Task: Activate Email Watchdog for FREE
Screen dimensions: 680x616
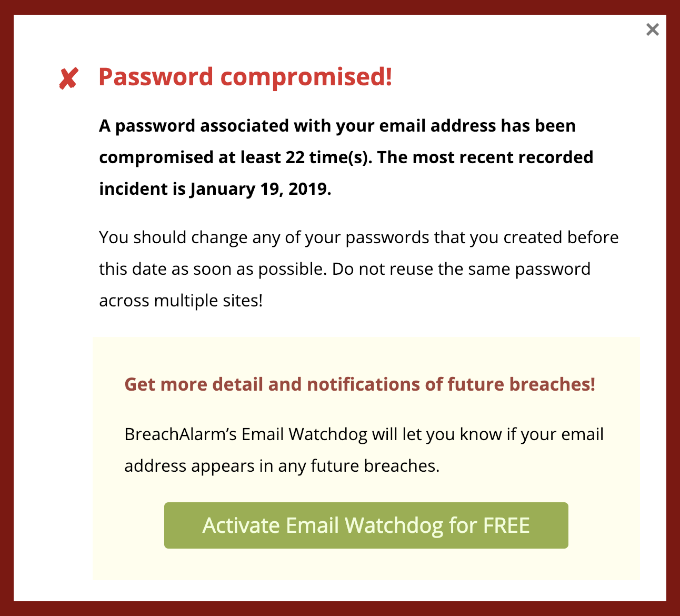Action: click(x=366, y=525)
